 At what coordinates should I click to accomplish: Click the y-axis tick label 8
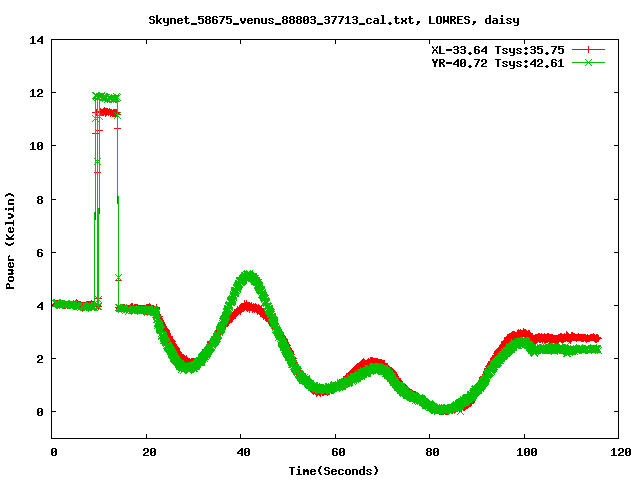(x=40, y=200)
